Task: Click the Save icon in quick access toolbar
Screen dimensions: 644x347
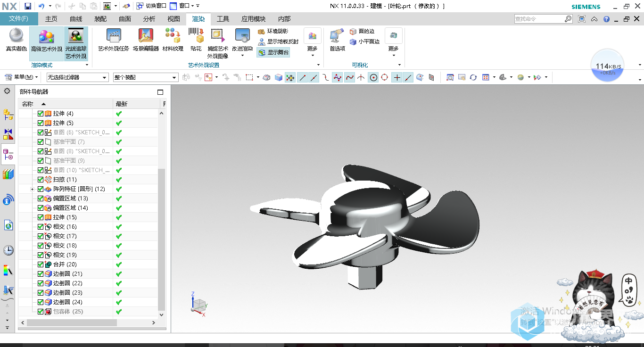Action: 27,6
